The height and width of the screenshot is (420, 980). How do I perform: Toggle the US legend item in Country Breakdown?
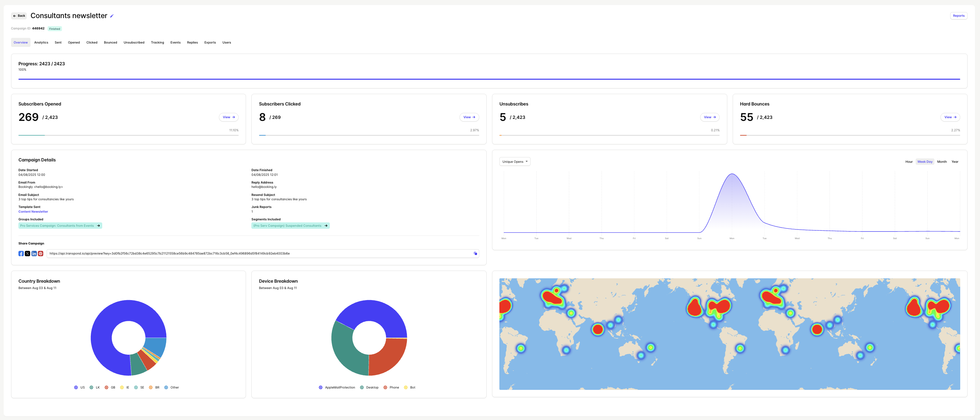click(79, 388)
